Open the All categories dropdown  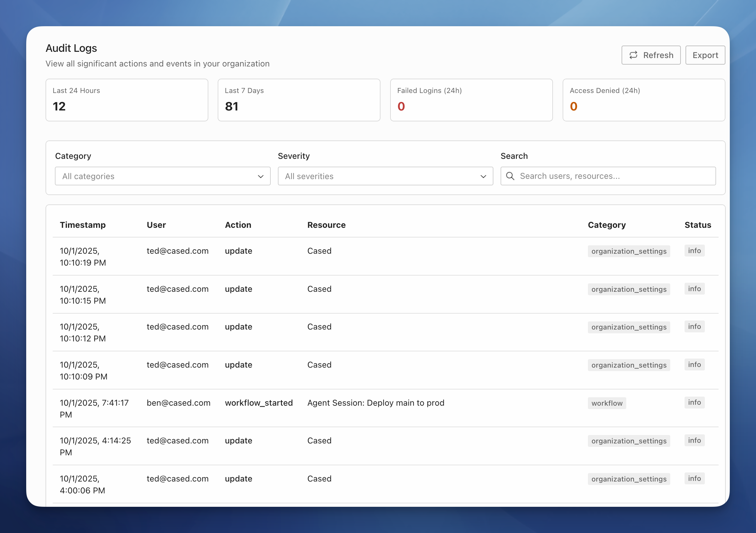pyautogui.click(x=162, y=176)
